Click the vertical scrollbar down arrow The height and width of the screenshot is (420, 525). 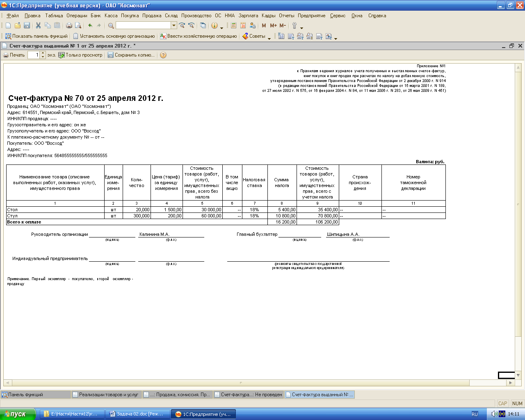coord(518,375)
